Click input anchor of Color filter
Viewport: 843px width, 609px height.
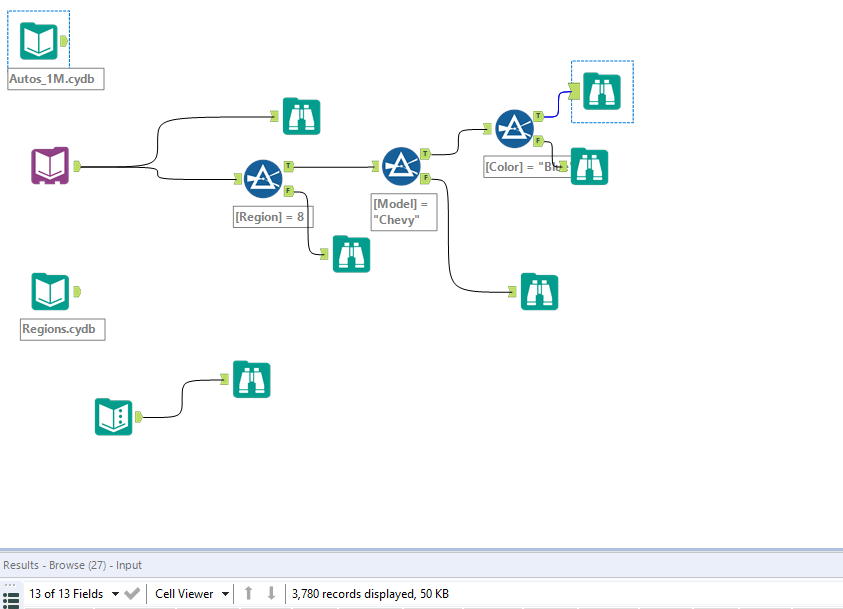tap(488, 129)
